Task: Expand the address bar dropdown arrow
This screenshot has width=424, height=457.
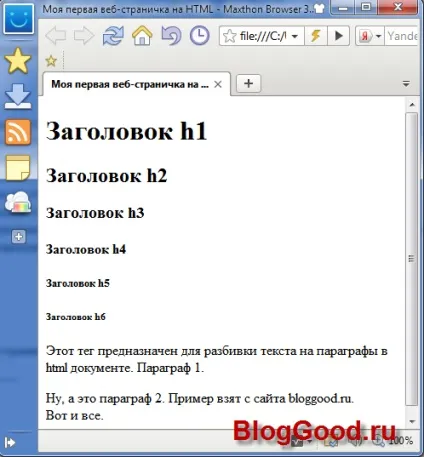Action: tap(295, 36)
